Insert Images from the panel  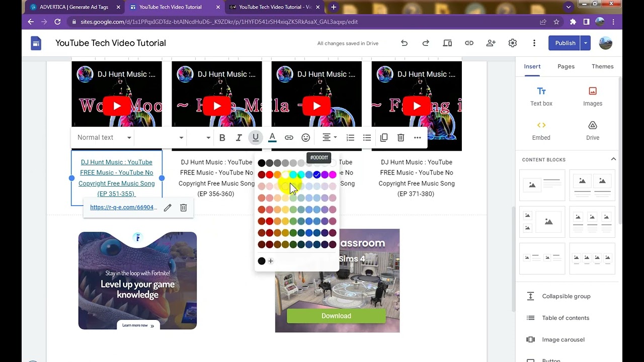(x=593, y=97)
